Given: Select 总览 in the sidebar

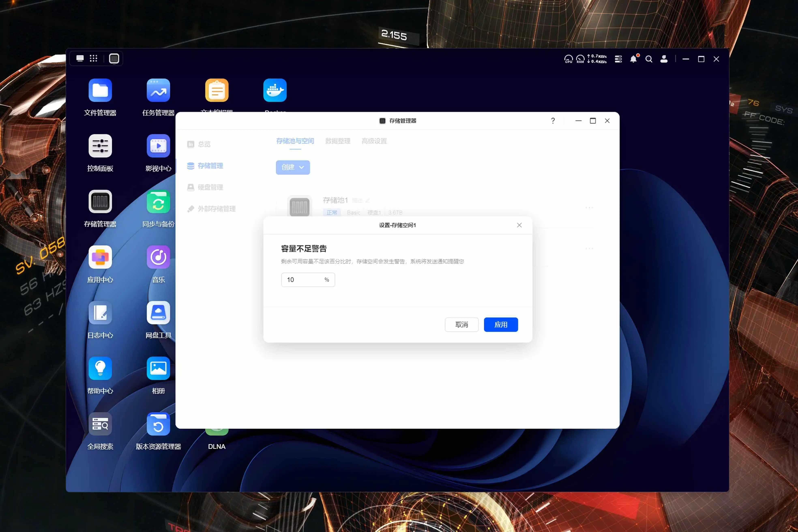Looking at the screenshot, I should (199, 144).
